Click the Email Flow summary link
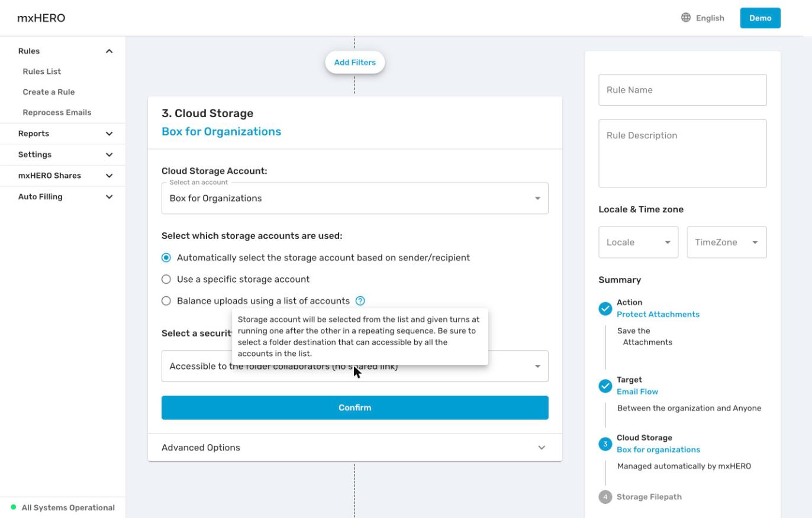This screenshot has width=812, height=518. pyautogui.click(x=637, y=392)
